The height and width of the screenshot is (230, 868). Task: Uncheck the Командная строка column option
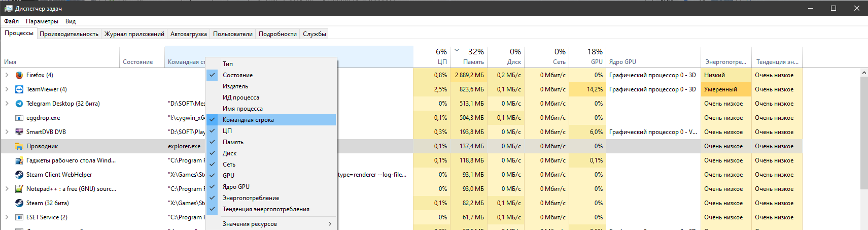click(x=248, y=120)
